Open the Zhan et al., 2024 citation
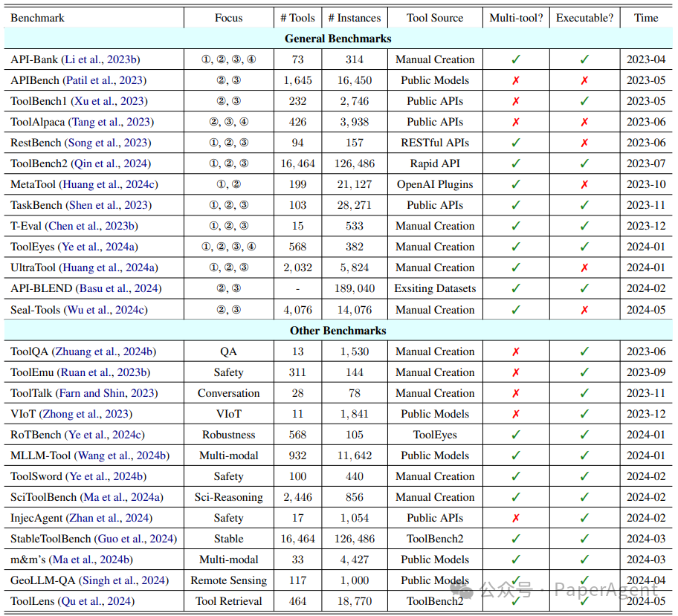Viewport: 678px width, 616px height. [110, 518]
